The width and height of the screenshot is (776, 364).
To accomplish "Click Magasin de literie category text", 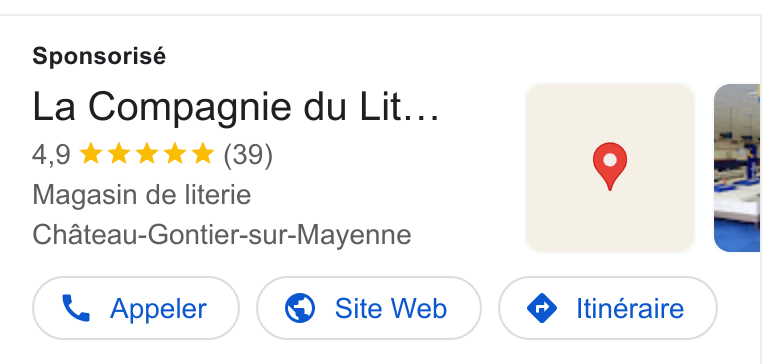I will pos(142,195).
